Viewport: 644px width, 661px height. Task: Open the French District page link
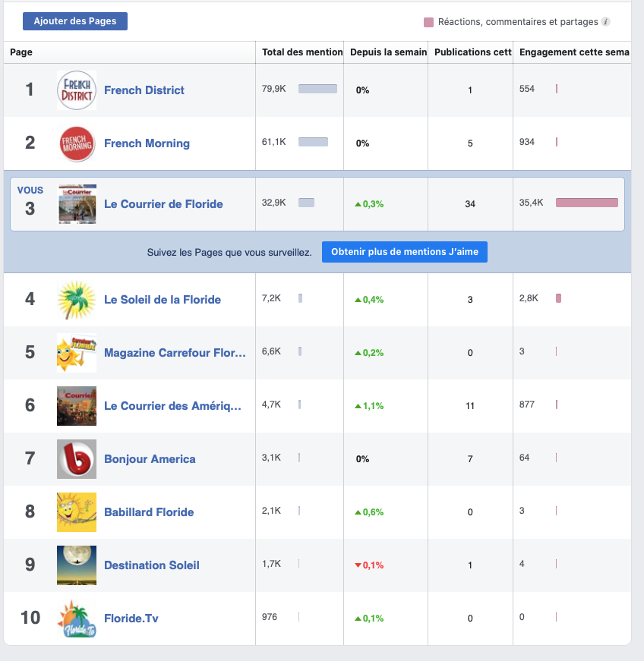tap(144, 90)
